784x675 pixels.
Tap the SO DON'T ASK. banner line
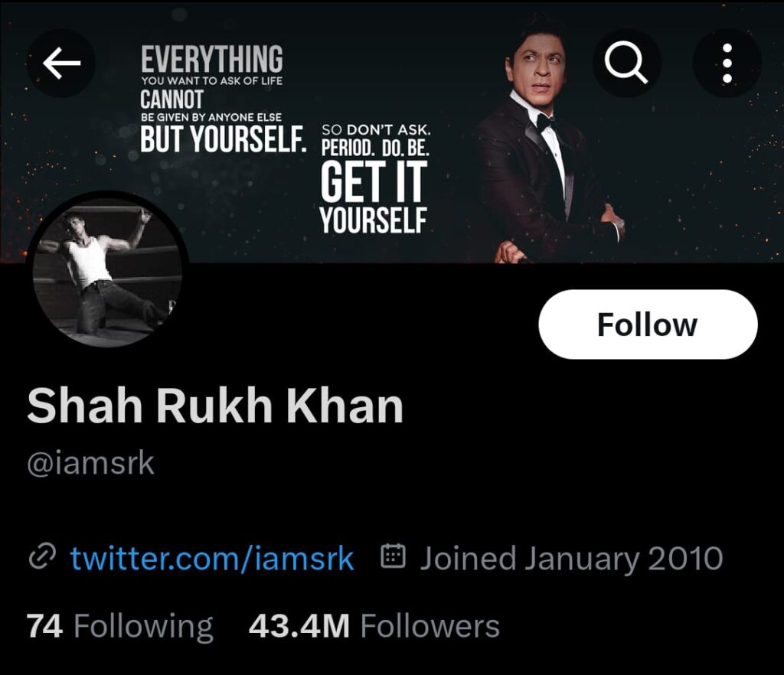[x=376, y=129]
